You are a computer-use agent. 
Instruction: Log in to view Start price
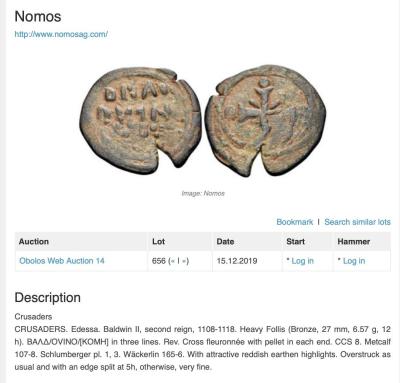pos(302,261)
